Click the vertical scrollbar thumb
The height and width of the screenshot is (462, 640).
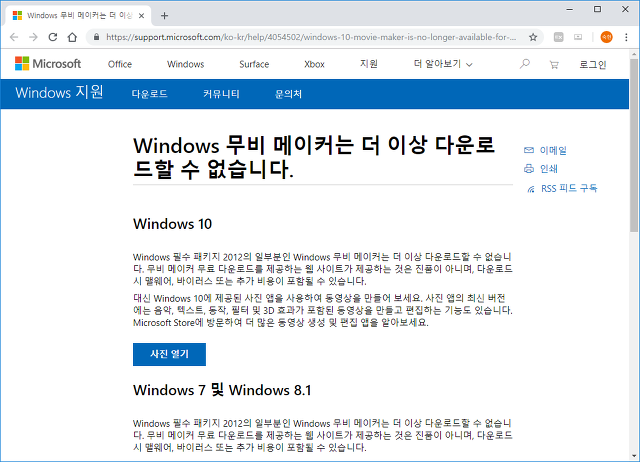[x=634, y=145]
